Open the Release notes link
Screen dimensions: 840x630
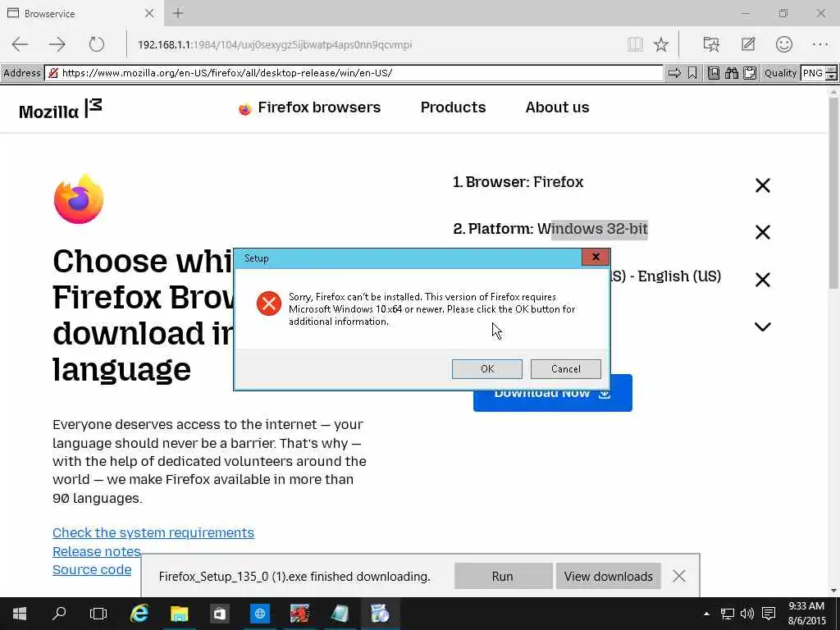click(97, 551)
